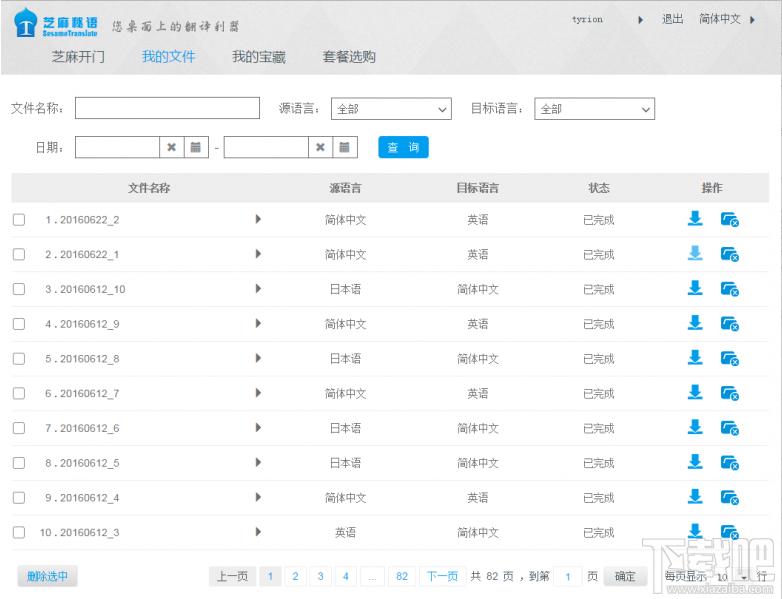The image size is (782, 599).
Task: Click the end date input field
Action: (266, 147)
